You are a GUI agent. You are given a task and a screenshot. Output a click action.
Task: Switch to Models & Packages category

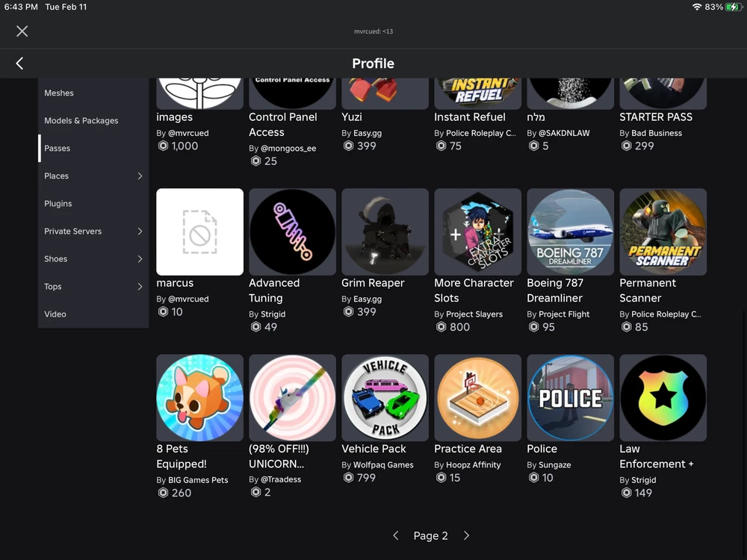(81, 121)
